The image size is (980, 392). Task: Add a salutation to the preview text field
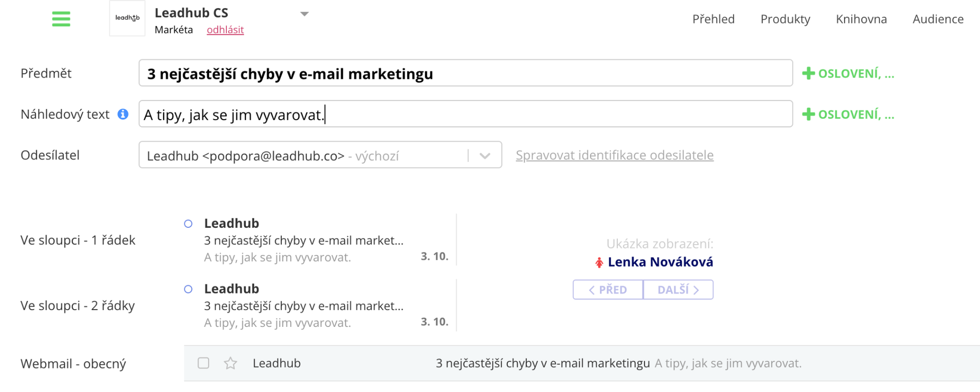click(848, 114)
